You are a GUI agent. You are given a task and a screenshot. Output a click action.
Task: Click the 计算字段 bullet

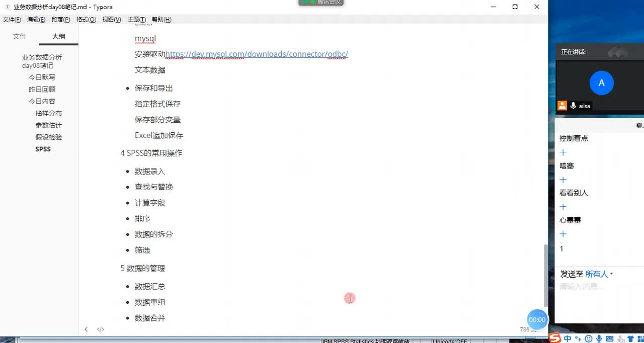coord(150,203)
